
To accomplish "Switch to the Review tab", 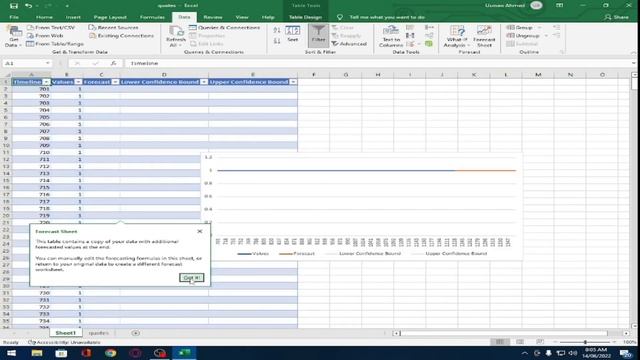I will (213, 17).
